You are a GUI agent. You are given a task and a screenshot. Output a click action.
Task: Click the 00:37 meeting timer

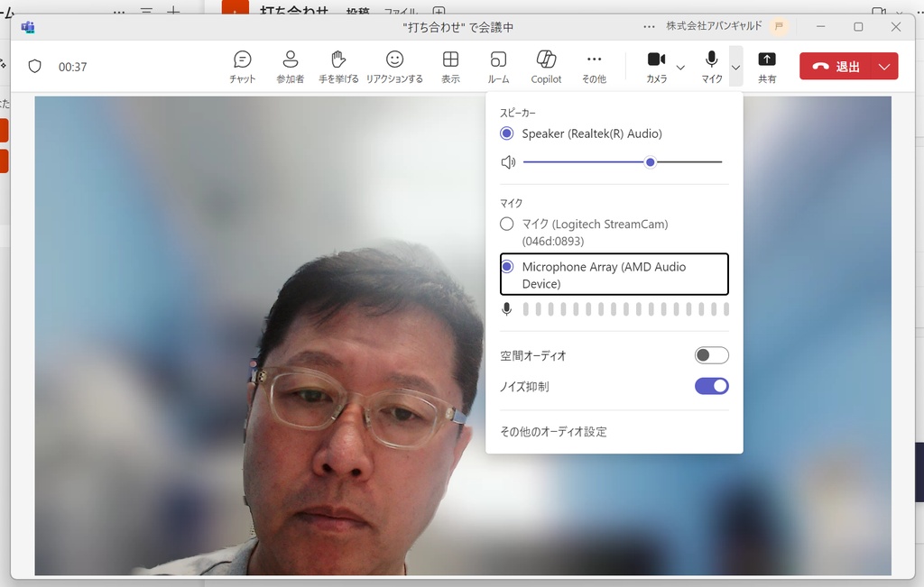72,67
